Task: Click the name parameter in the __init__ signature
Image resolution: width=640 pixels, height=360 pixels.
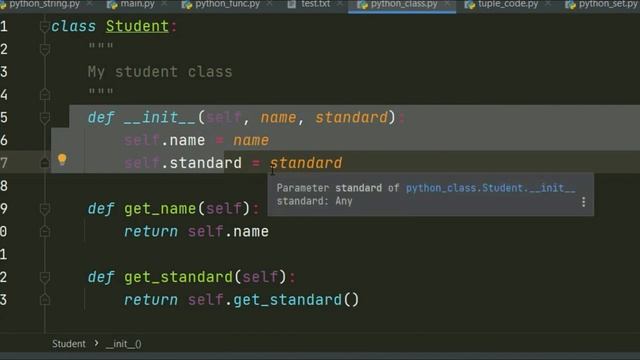Action: point(278,118)
